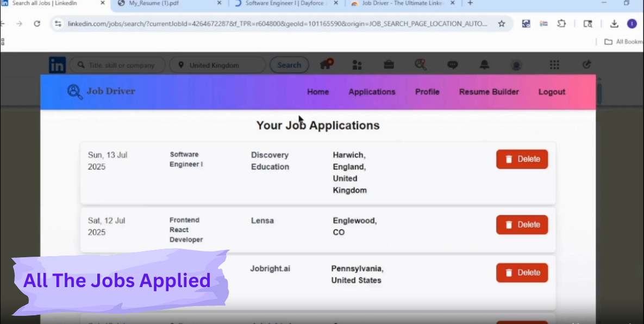Open the LinkedIn profile Me icon
The width and height of the screenshot is (644, 324).
coord(516,65)
